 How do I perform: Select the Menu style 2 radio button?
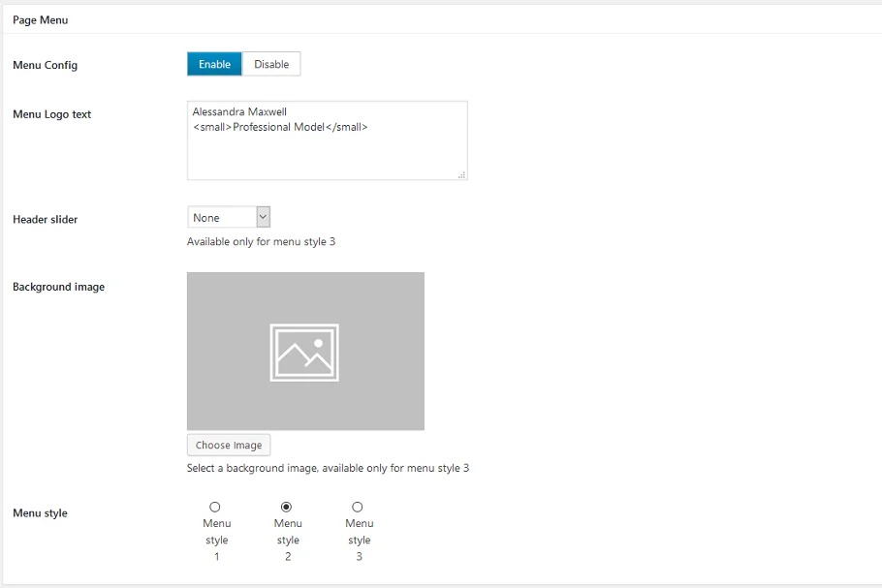[x=286, y=507]
